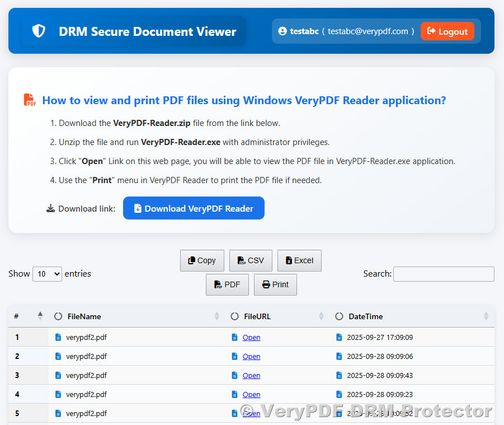The image size is (504, 425).
Task: Open the file link in row 2
Action: click(x=251, y=356)
